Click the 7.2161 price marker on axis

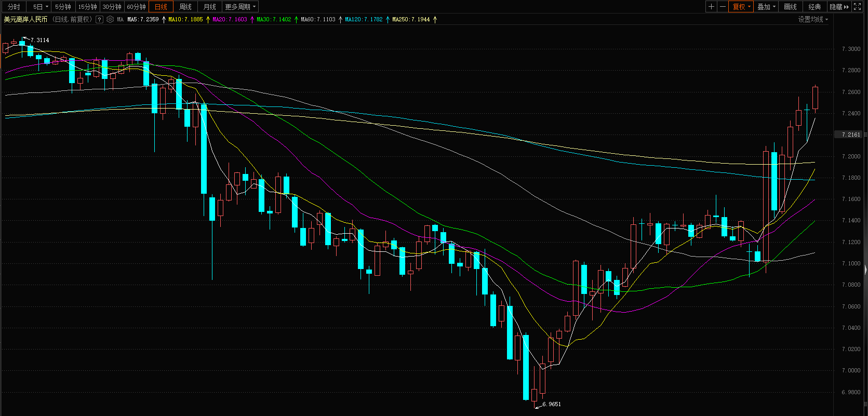(x=851, y=135)
